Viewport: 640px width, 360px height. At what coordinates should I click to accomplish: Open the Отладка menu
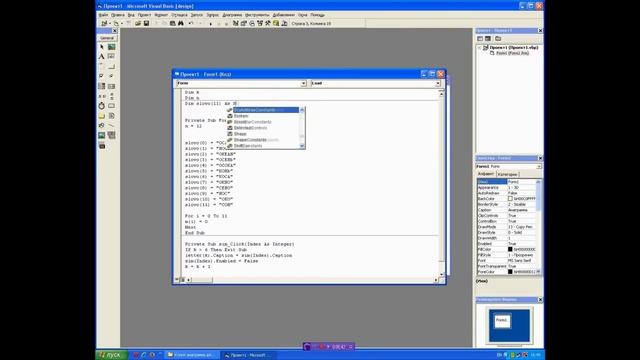pyautogui.click(x=179, y=15)
